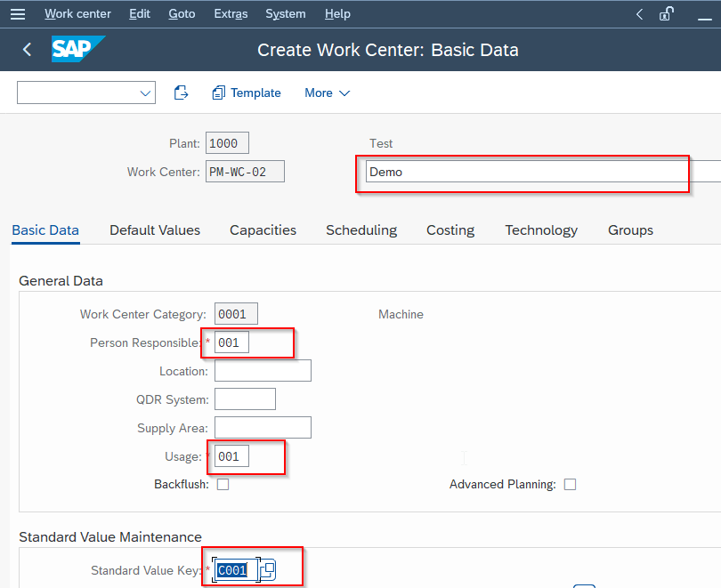The image size is (721, 588).
Task: Open the navigation menu (hamburger icon)
Action: click(18, 13)
